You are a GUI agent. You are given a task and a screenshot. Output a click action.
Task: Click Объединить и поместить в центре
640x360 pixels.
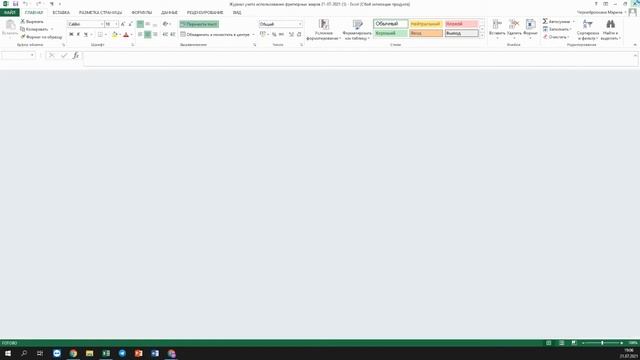coord(215,35)
